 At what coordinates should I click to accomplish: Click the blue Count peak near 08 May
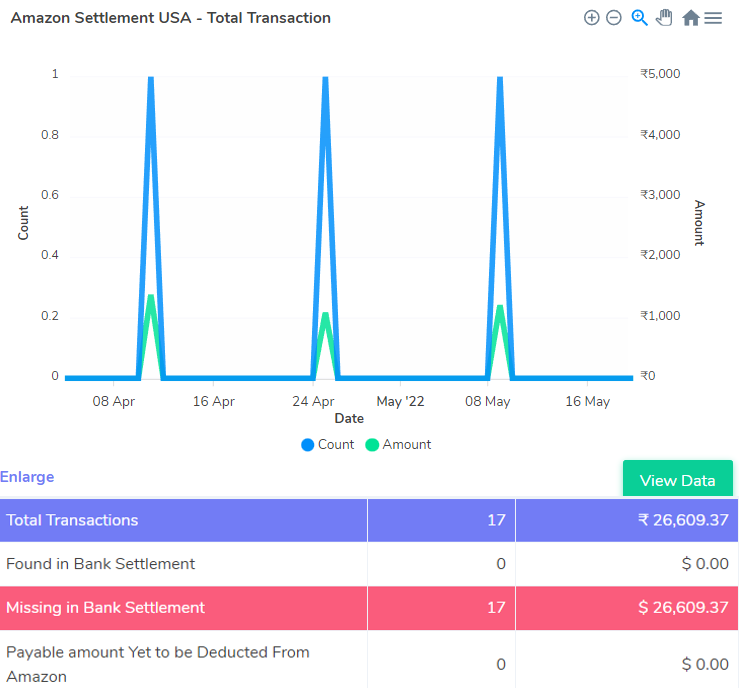point(500,78)
